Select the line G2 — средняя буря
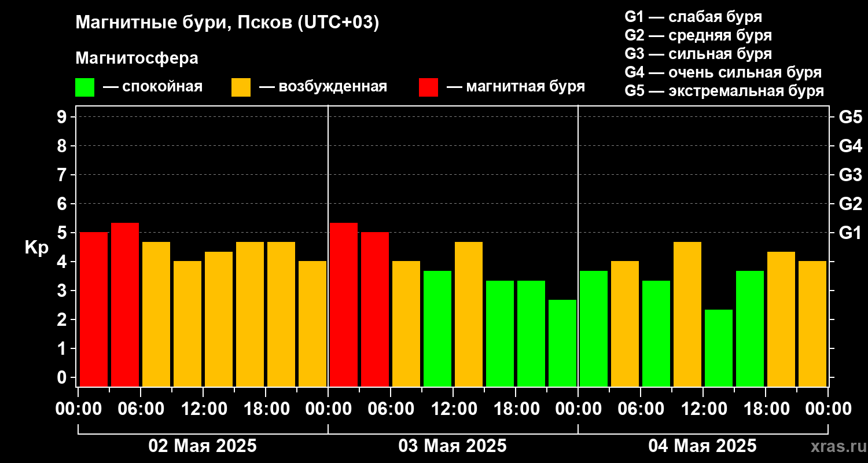Screen dimensions: 868x463 (x=698, y=35)
